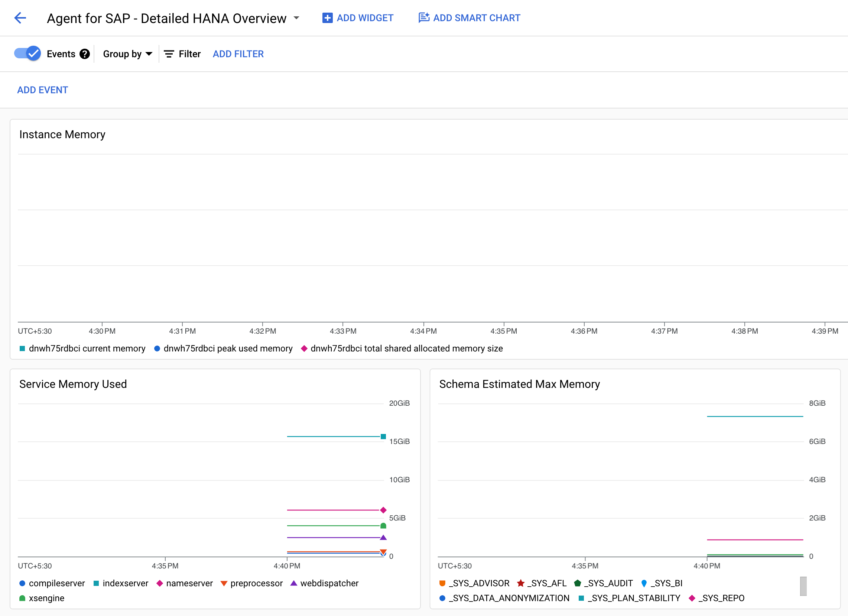This screenshot has width=848, height=616.
Task: Open the Agent for SAP dashboard title dropdown
Action: tap(298, 18)
